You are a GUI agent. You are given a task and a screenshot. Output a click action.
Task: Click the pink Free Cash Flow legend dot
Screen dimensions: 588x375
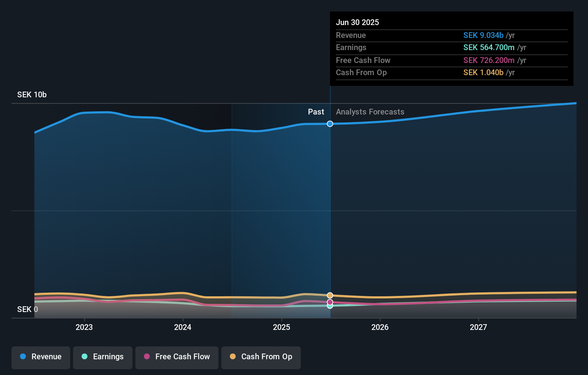coord(147,356)
